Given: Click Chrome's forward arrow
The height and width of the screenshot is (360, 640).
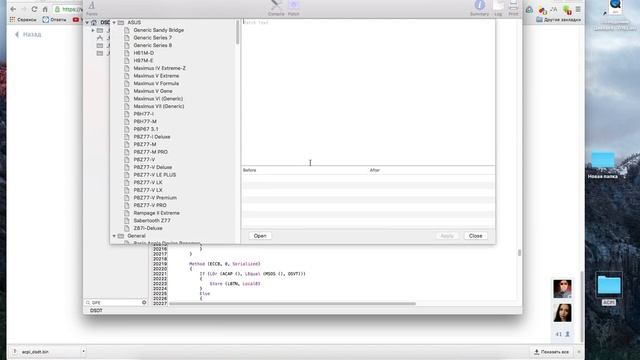Looking at the screenshot, I should (x=24, y=9).
